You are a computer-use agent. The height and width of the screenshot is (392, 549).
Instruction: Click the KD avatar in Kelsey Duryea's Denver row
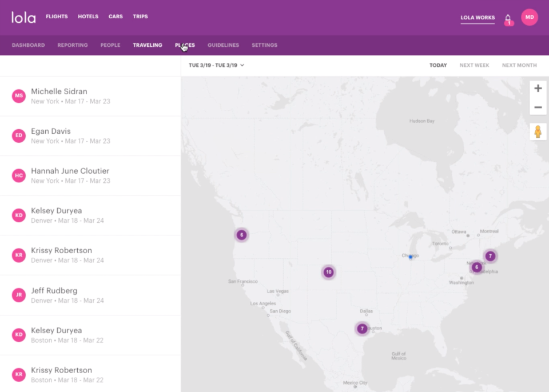coord(19,215)
